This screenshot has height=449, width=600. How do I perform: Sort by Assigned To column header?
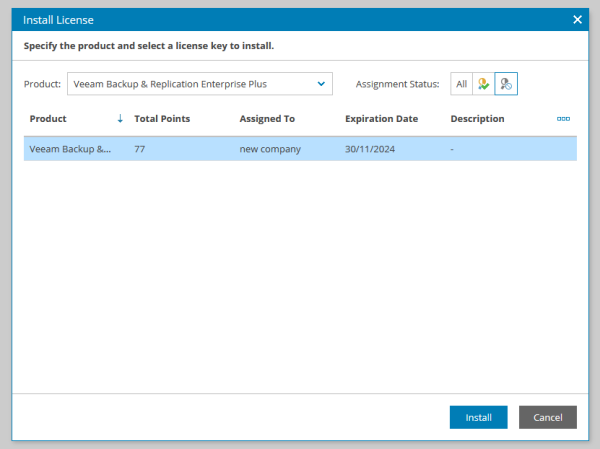267,119
